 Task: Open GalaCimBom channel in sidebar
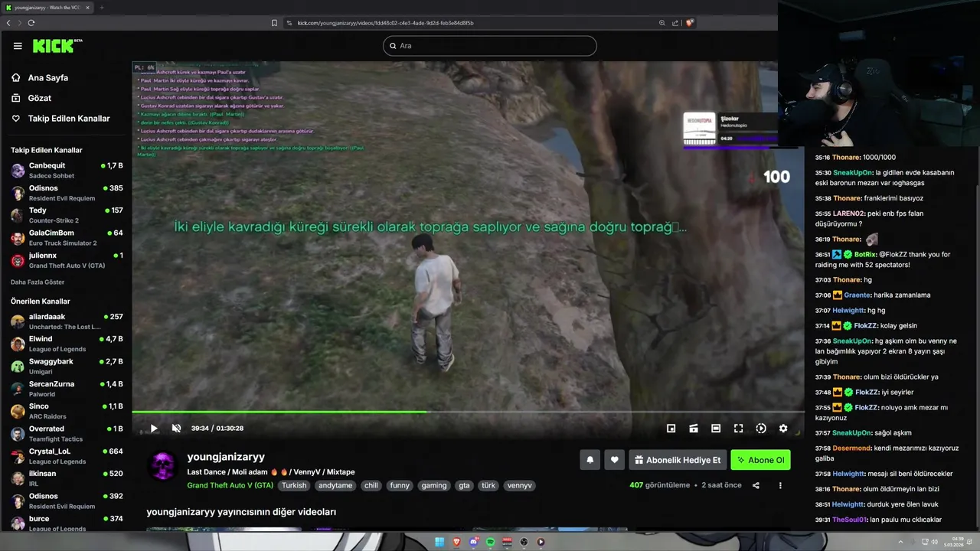click(67, 237)
